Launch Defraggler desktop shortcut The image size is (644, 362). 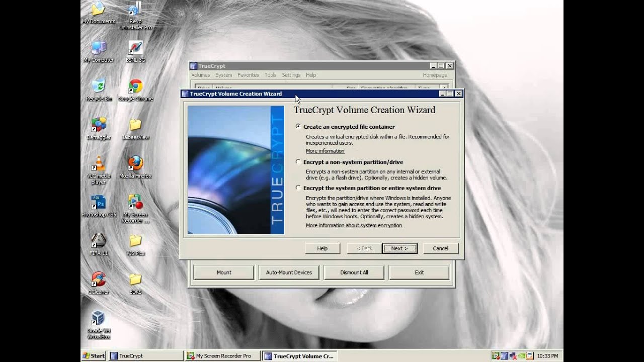click(99, 128)
